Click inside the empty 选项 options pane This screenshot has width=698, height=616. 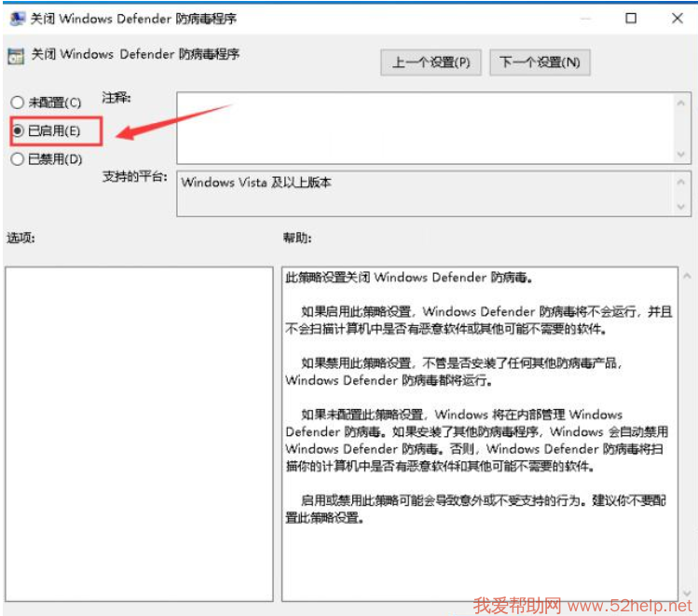pos(139,433)
